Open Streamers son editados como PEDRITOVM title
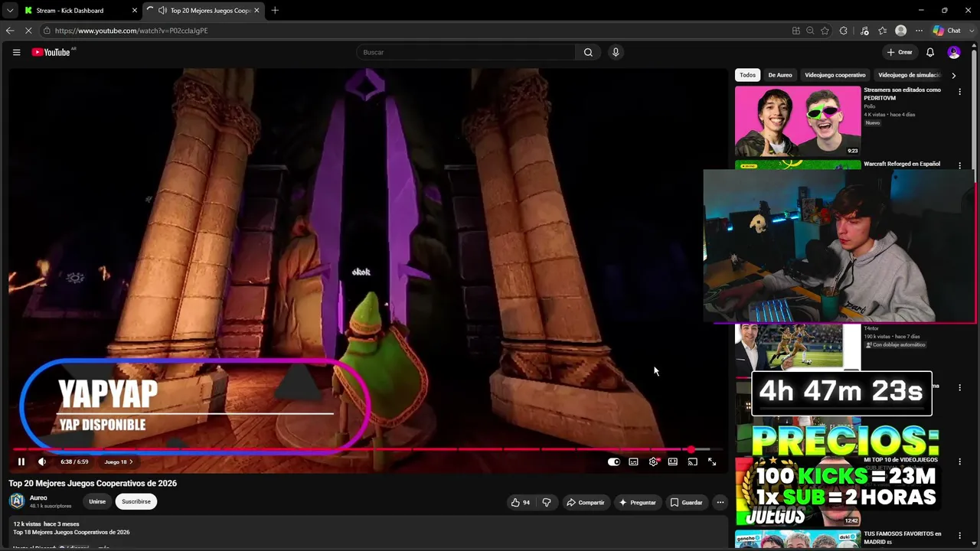980x551 pixels. (903, 93)
